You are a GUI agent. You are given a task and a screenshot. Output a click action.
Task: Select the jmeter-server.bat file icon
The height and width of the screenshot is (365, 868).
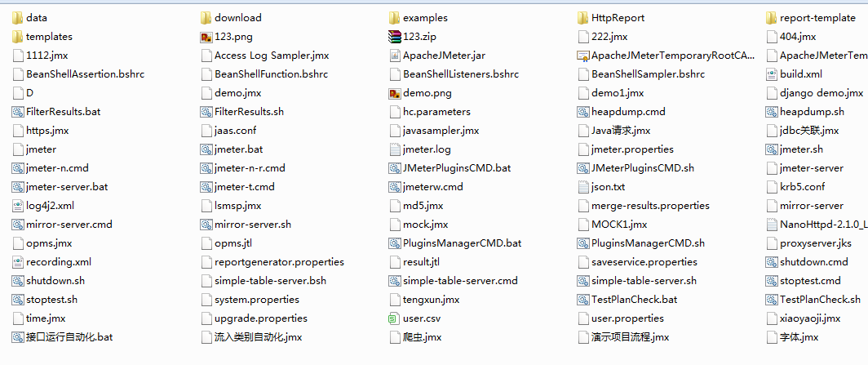pyautogui.click(x=18, y=187)
